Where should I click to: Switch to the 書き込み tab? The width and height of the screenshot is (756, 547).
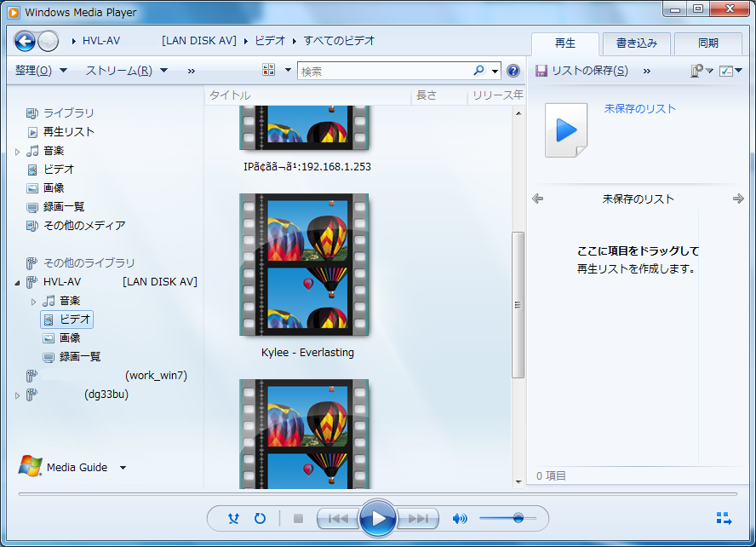tap(637, 43)
